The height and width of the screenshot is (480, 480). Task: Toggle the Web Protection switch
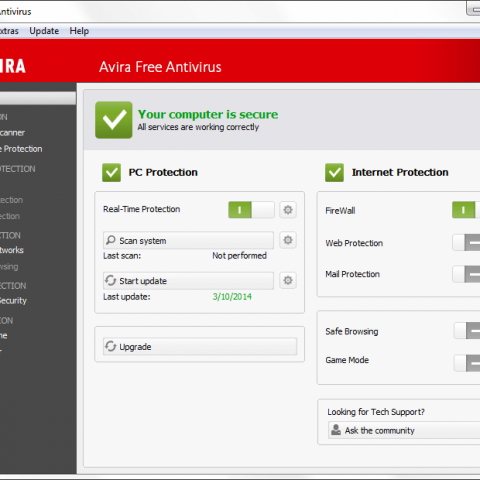(x=466, y=242)
